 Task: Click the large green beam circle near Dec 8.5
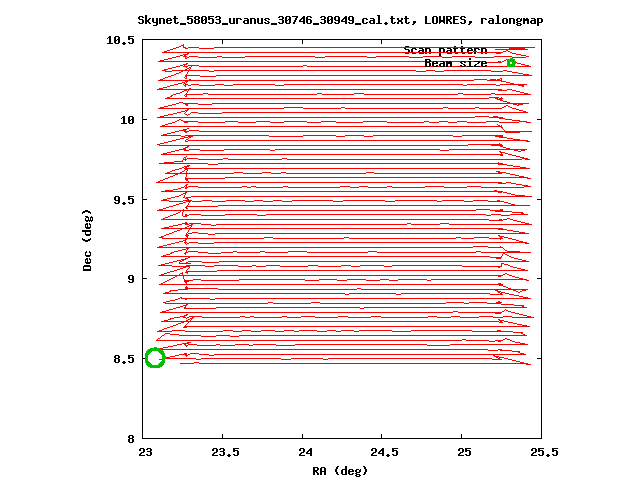click(155, 358)
